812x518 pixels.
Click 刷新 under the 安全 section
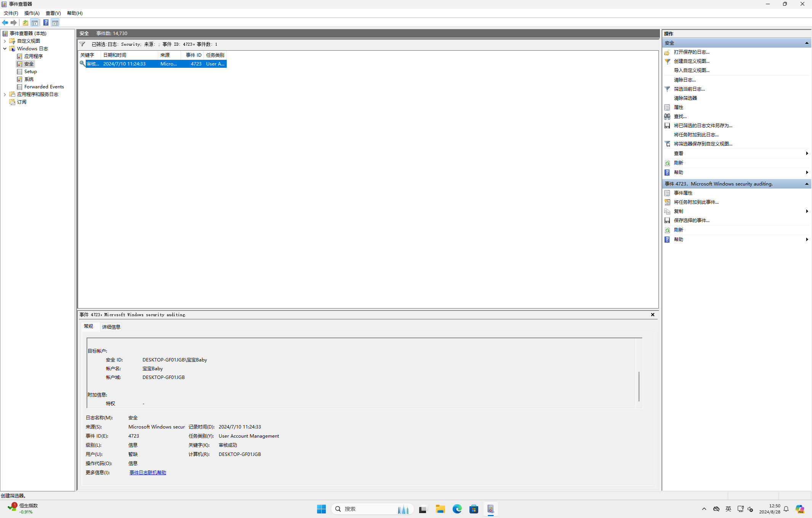[x=679, y=163]
